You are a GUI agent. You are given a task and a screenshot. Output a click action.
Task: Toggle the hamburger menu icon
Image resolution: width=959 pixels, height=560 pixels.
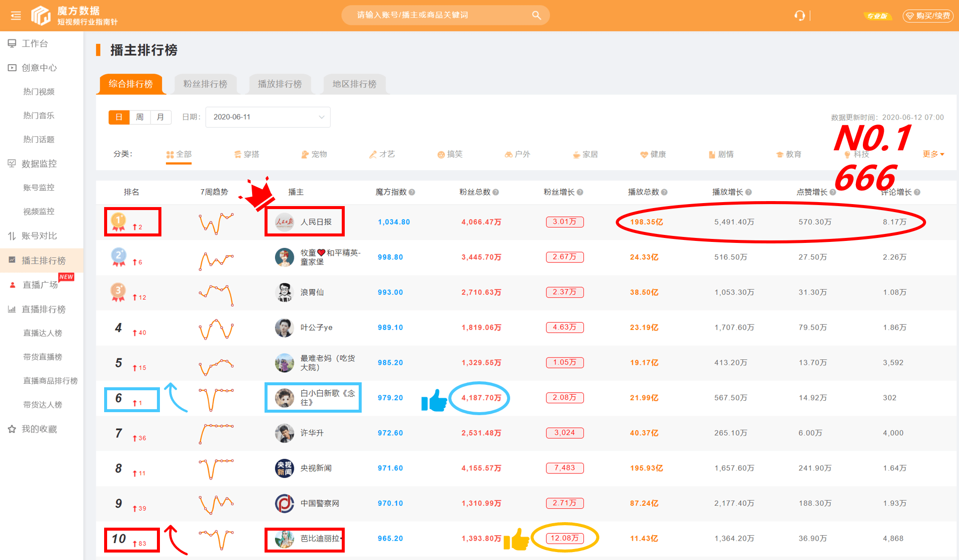[16, 15]
